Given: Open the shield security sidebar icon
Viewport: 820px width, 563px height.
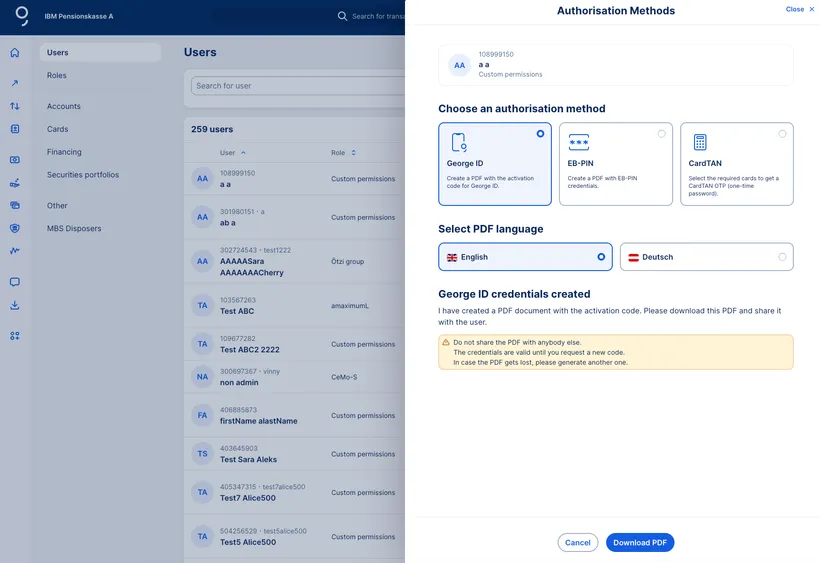Looking at the screenshot, I should pyautogui.click(x=15, y=228).
